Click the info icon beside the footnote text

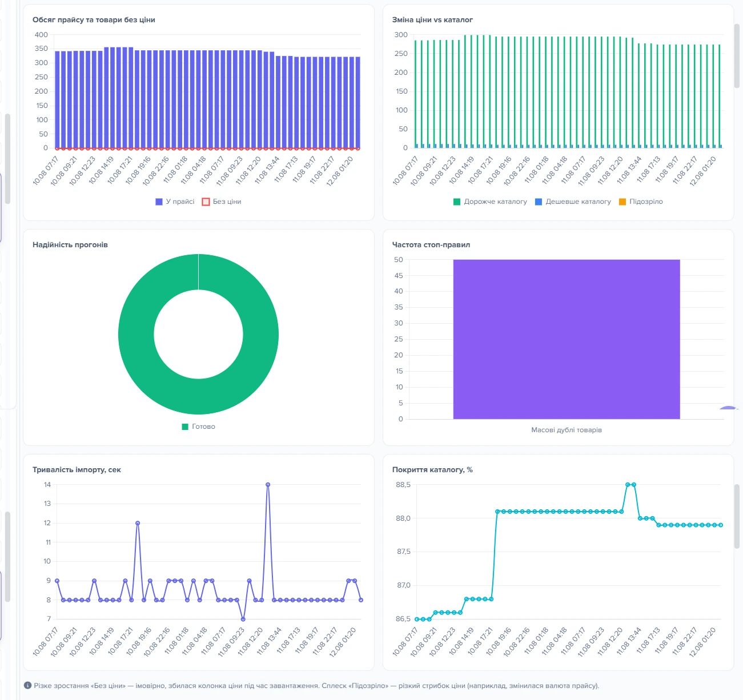[x=27, y=685]
